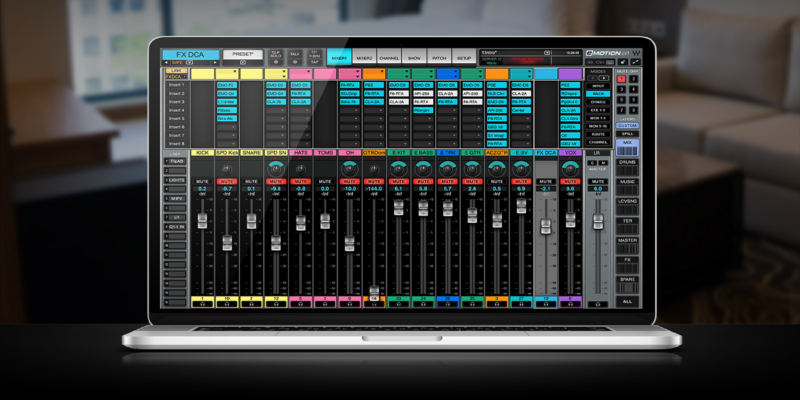800x400 pixels.
Task: Click the small icon under PRESET box
Action: 243,62
